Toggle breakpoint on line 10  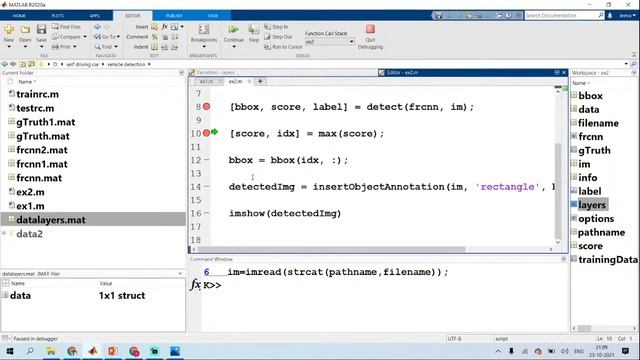[x=207, y=133]
